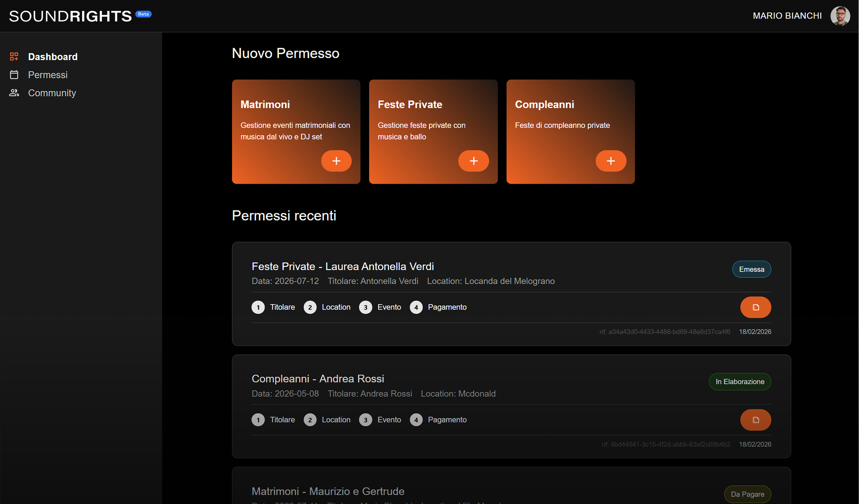Click step 3 circle in Antonella Verdi permit
This screenshot has height=504, width=859.
click(365, 307)
